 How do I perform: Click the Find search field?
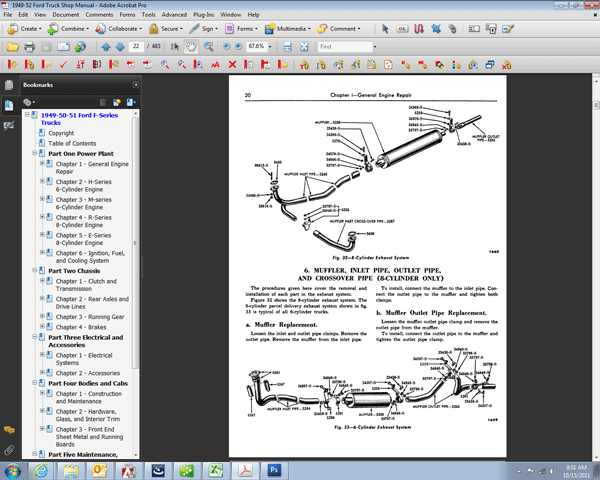[345, 47]
